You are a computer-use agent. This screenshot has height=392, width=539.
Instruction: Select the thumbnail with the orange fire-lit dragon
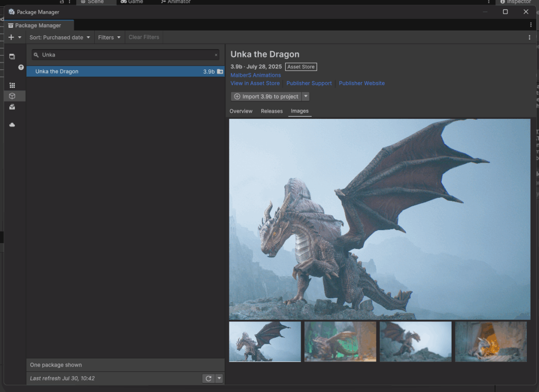[x=491, y=341]
